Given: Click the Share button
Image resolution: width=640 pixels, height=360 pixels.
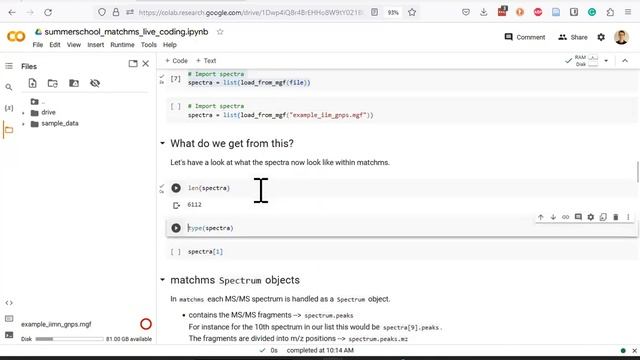Looking at the screenshot, I should (573, 37).
